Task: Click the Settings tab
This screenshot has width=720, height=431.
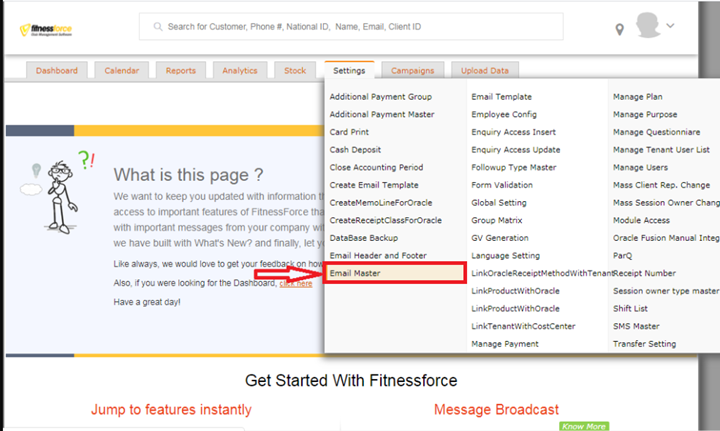Action: tap(349, 70)
